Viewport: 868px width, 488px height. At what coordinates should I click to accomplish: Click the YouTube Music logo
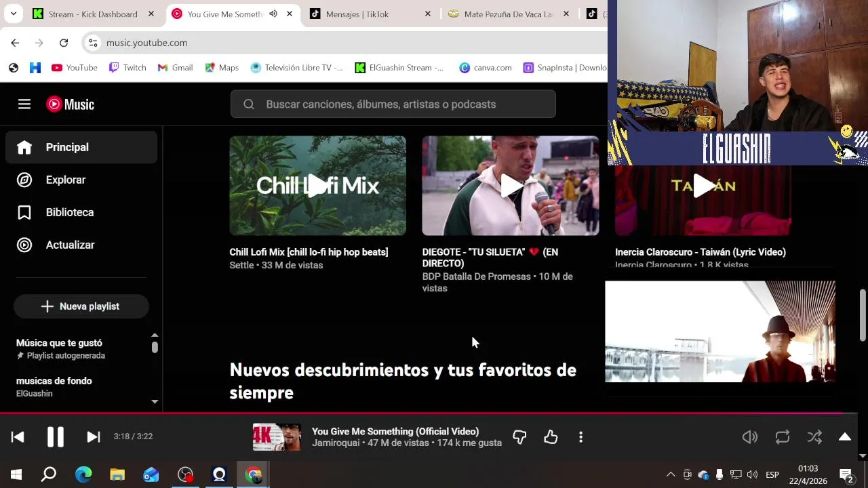pos(70,104)
